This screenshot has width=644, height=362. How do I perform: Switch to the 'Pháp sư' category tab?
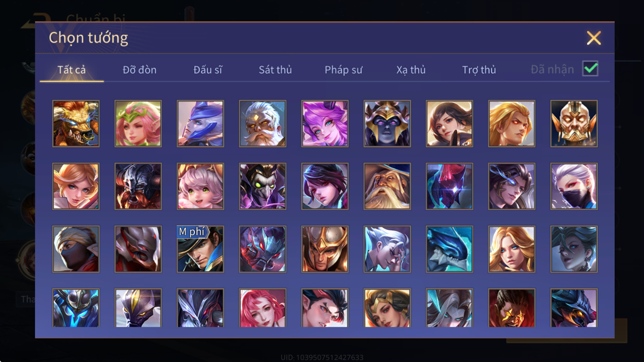point(343,70)
